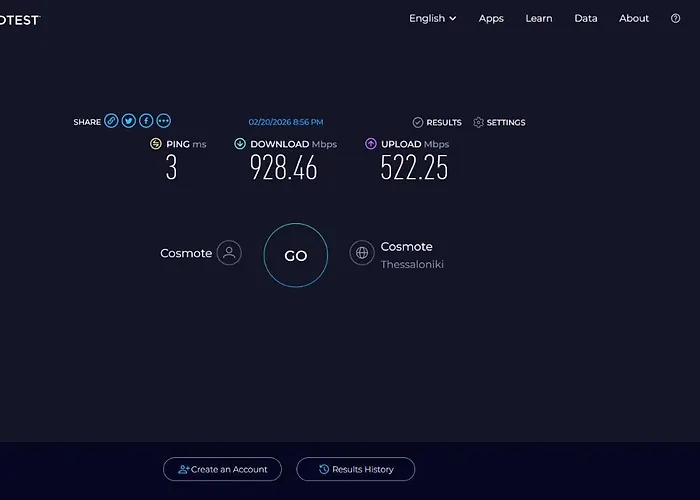Open the Apps menu
Viewport: 700px width, 500px height.
click(x=491, y=18)
